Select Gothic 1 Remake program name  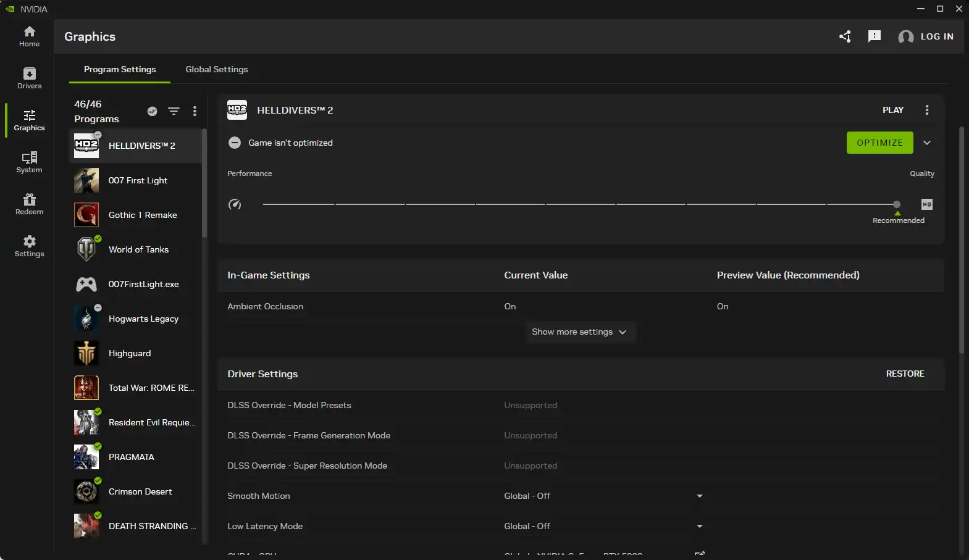143,215
